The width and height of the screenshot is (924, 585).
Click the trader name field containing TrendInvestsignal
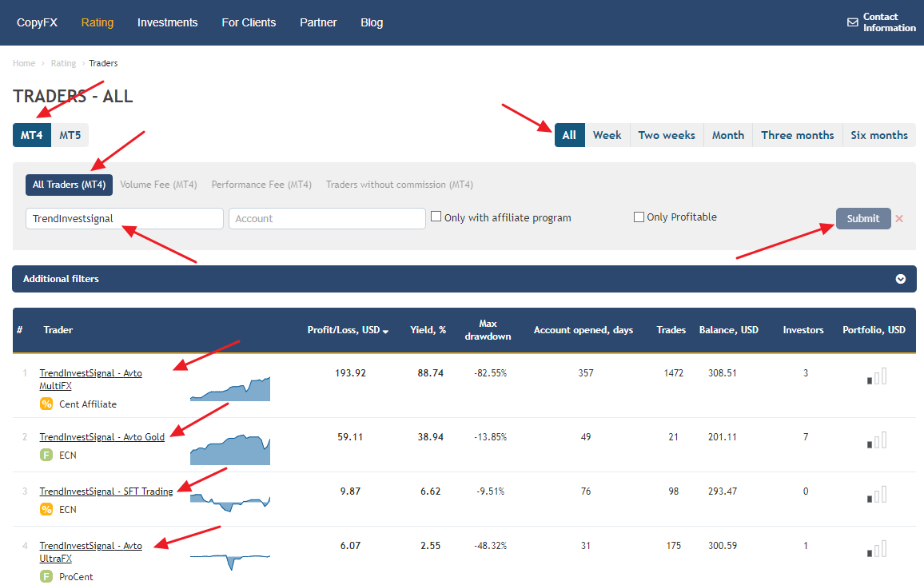coord(125,218)
